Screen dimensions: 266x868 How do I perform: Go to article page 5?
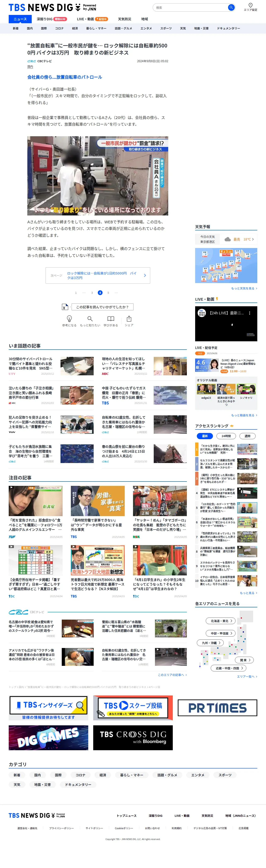[108, 293]
